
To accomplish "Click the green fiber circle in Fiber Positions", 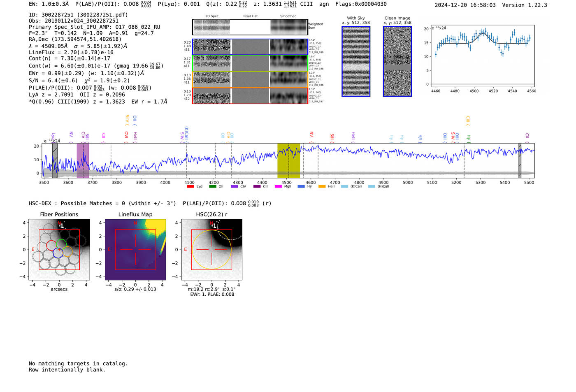I will (61, 244).
